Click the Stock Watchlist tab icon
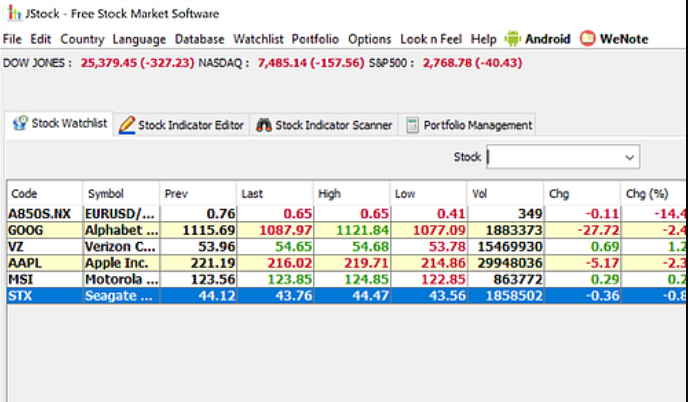 (20, 123)
